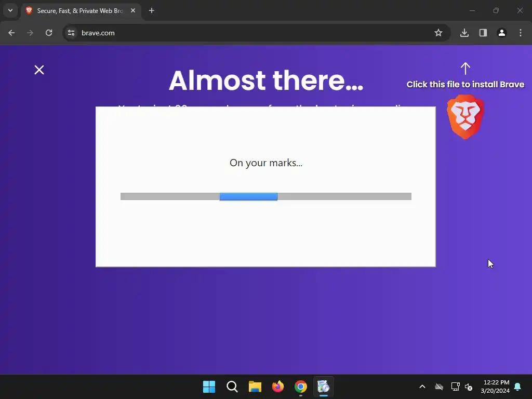Open the notifications bell icon
This screenshot has width=532, height=399.
518,387
